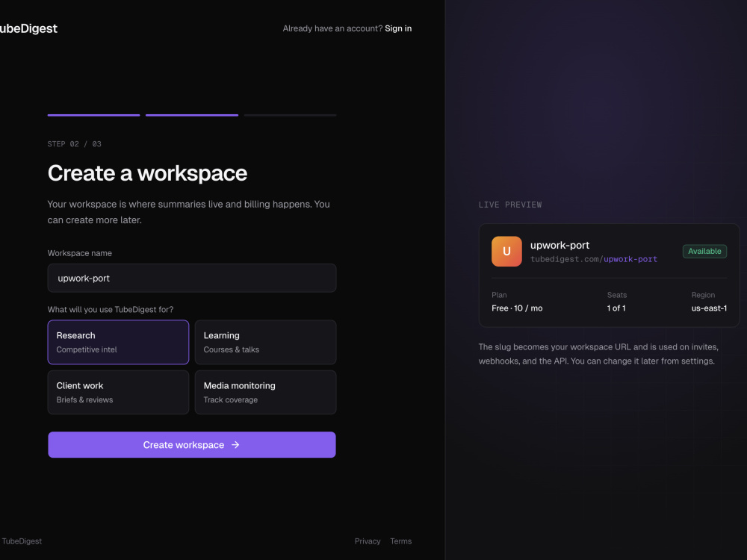
Task: Click the 'STEP 02 / 03' label
Action: (74, 144)
